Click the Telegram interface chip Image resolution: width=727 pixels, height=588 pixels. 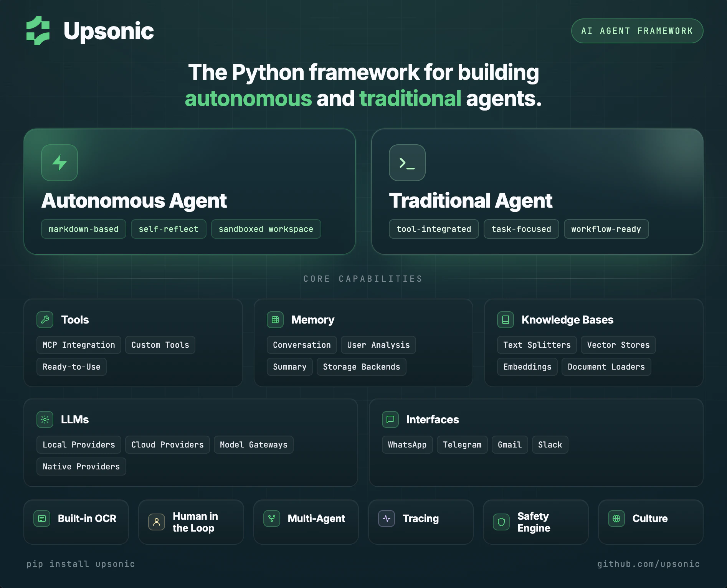pyautogui.click(x=462, y=445)
